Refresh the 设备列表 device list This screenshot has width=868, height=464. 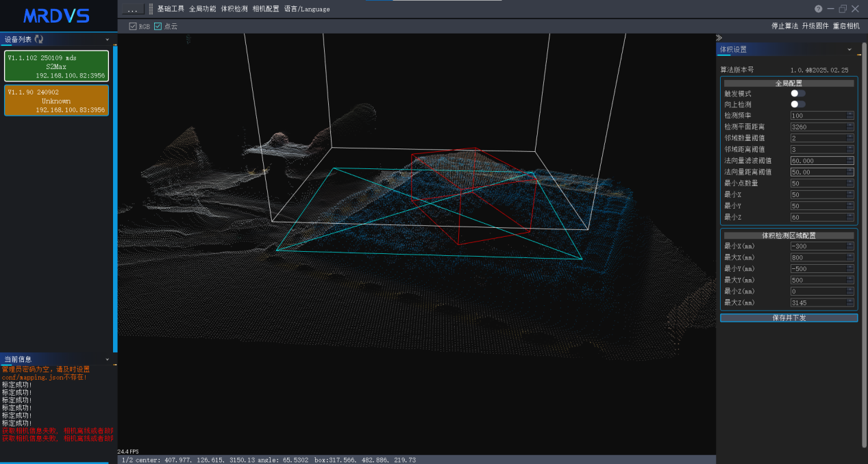click(x=39, y=39)
